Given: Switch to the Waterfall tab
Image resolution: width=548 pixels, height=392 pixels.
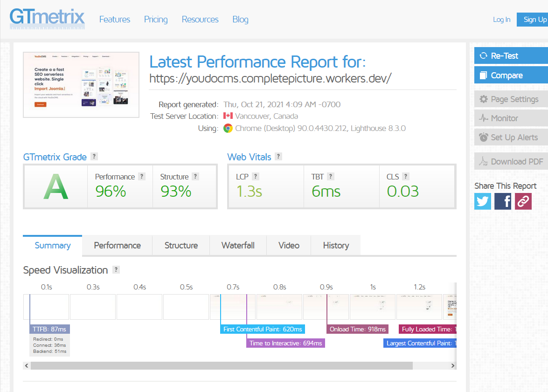Looking at the screenshot, I should 238,245.
